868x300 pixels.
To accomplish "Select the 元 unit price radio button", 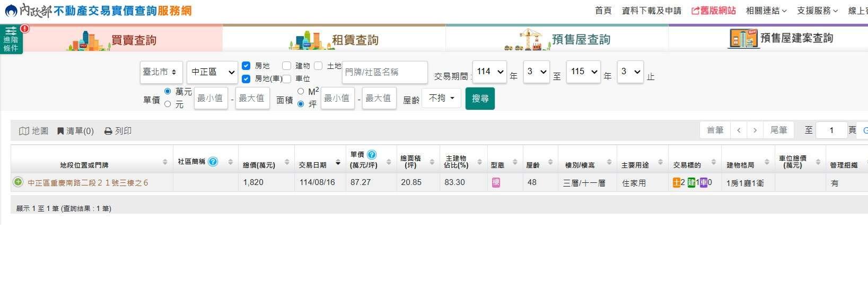I will 168,104.
